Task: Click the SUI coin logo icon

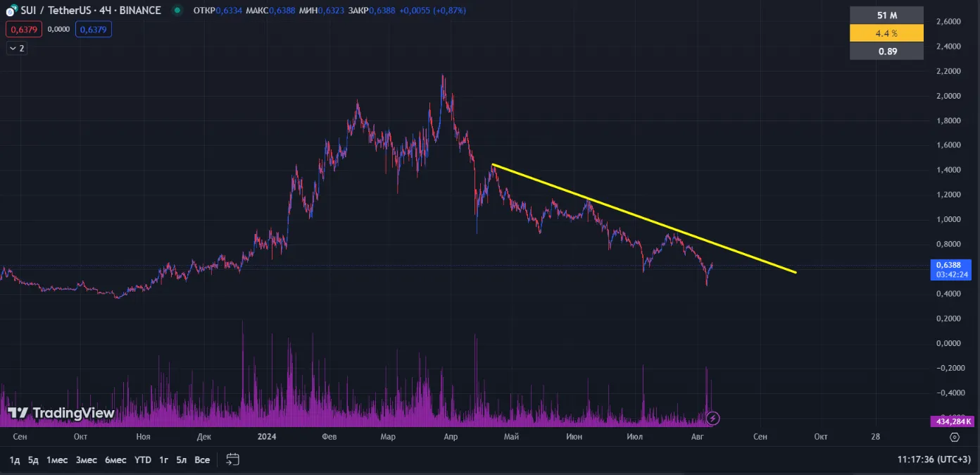Action: click(x=11, y=11)
